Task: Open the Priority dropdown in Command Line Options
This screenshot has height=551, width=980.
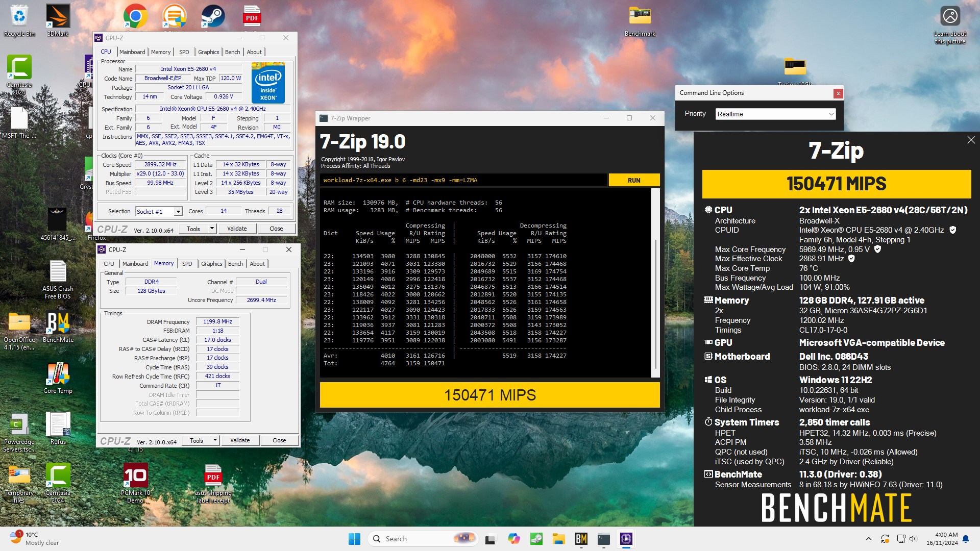Action: tap(775, 114)
